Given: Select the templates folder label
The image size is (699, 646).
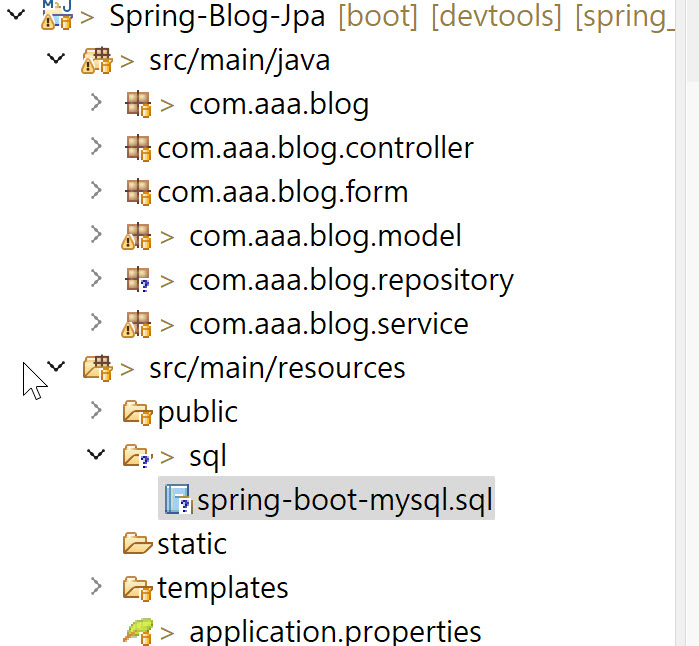Looking at the screenshot, I should [x=223, y=588].
